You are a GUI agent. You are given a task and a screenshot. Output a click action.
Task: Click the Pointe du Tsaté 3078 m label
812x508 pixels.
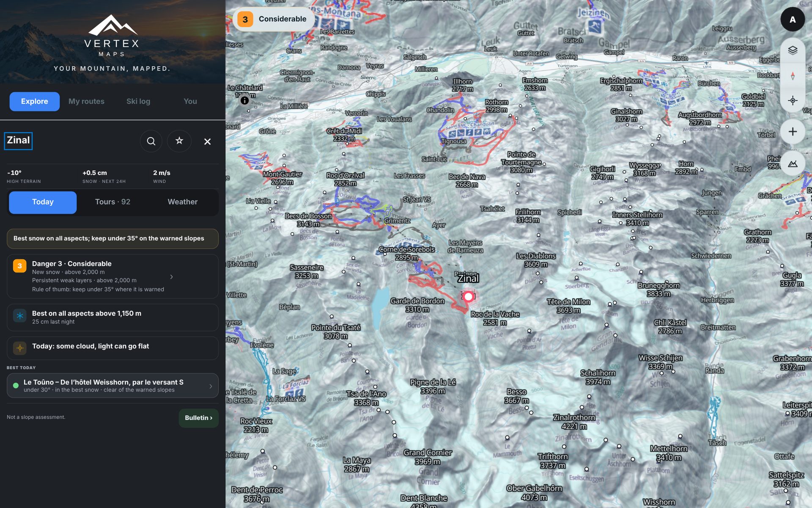(336, 331)
